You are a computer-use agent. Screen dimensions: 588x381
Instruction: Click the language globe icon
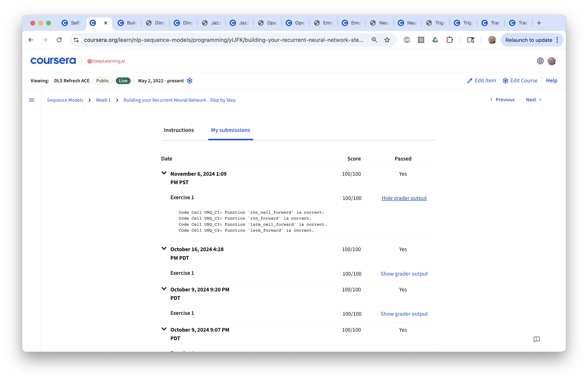click(540, 61)
